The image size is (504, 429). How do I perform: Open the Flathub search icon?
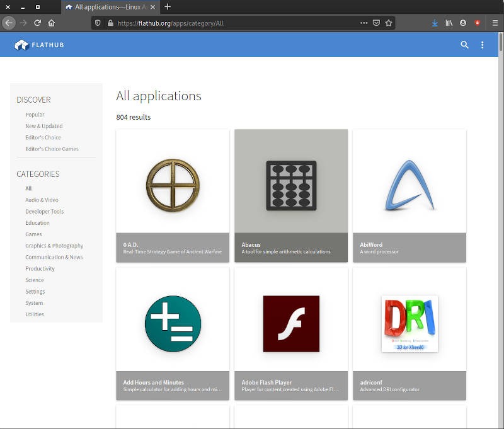coord(464,45)
